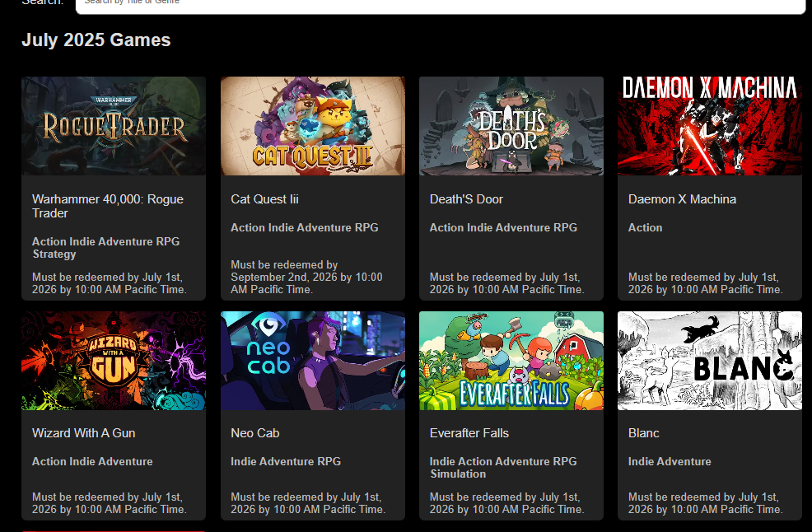Click Blanc's redemption deadline text
Viewport: 812px width, 532px height.
pyautogui.click(x=705, y=503)
